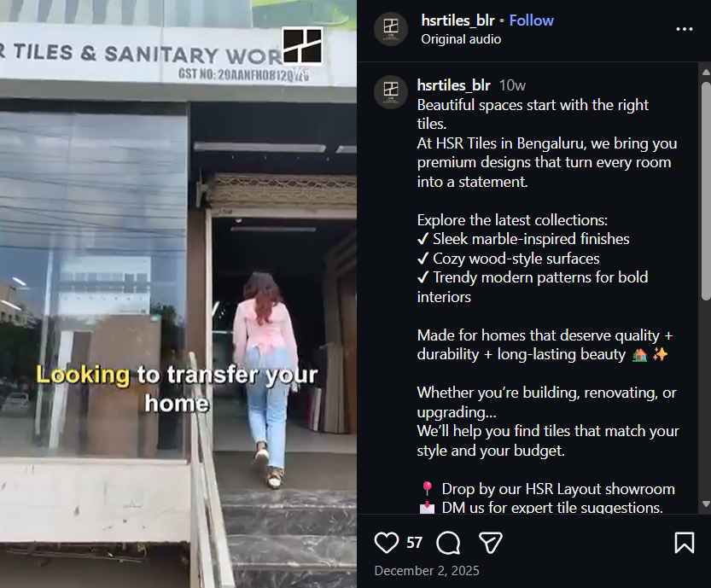Viewport: 711px width, 588px height.
Task: Click the caption scrollbar thumb
Action: [706, 190]
